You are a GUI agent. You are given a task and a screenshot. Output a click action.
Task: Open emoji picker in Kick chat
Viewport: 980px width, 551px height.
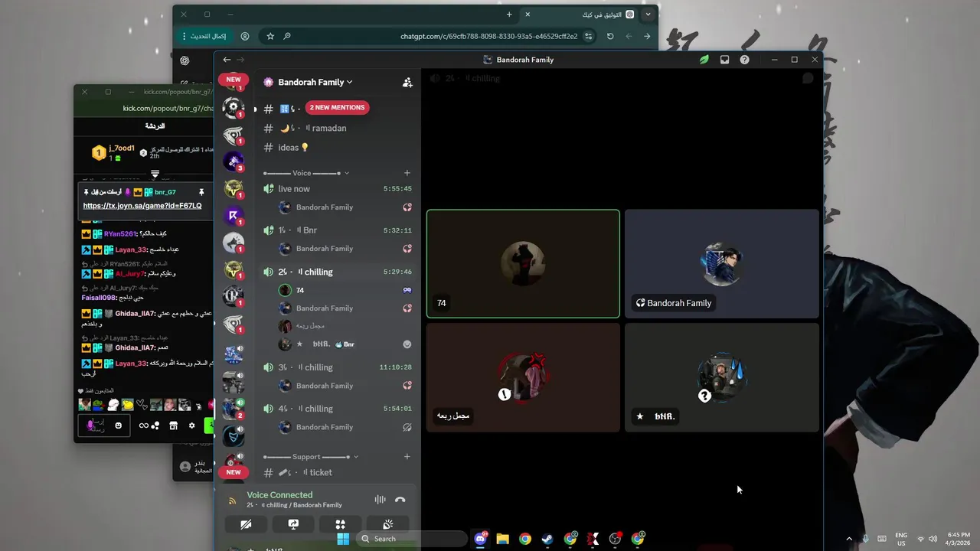(118, 425)
